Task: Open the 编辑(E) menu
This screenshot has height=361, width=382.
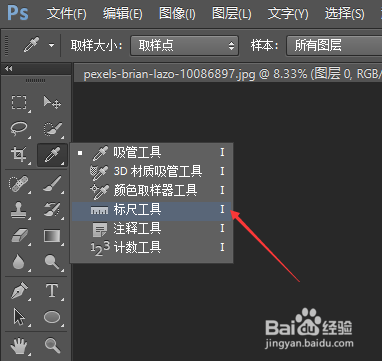Action: [123, 14]
